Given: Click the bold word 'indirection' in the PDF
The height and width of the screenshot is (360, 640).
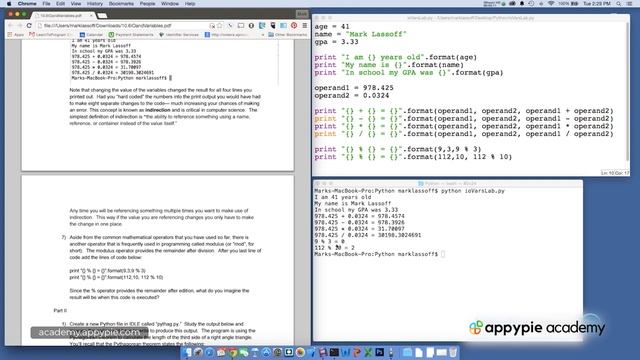Looking at the screenshot, I should (x=158, y=110).
